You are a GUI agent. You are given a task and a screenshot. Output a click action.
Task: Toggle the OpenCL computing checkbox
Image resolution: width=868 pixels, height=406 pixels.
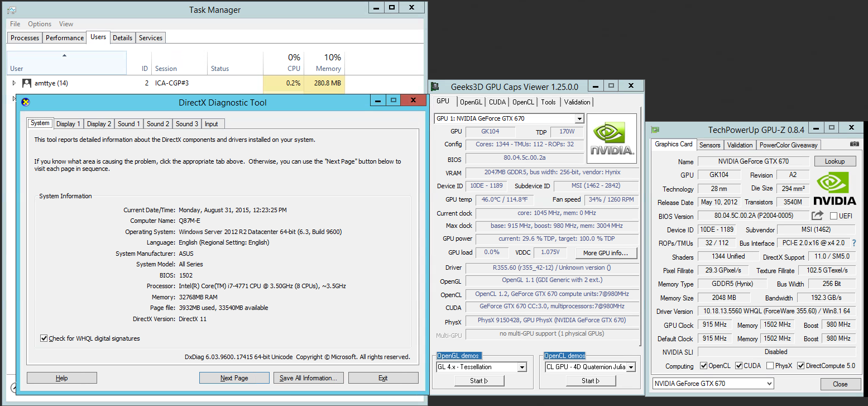tap(703, 366)
